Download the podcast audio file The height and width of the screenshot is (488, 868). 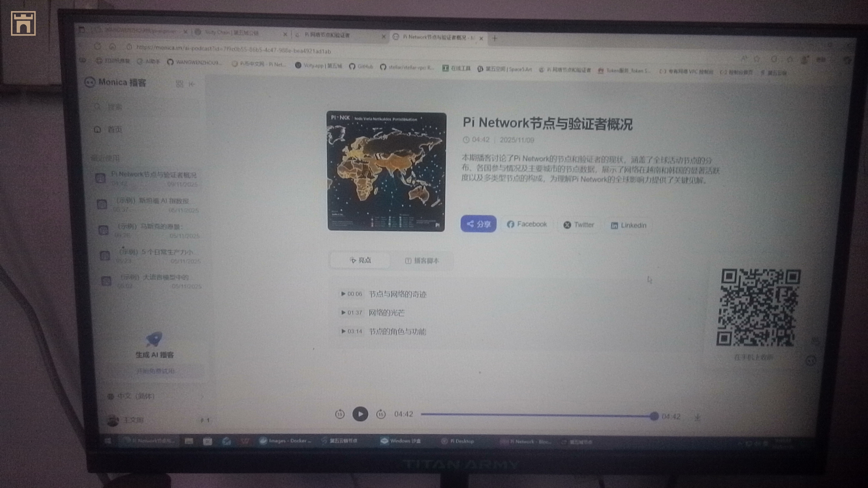click(x=698, y=417)
